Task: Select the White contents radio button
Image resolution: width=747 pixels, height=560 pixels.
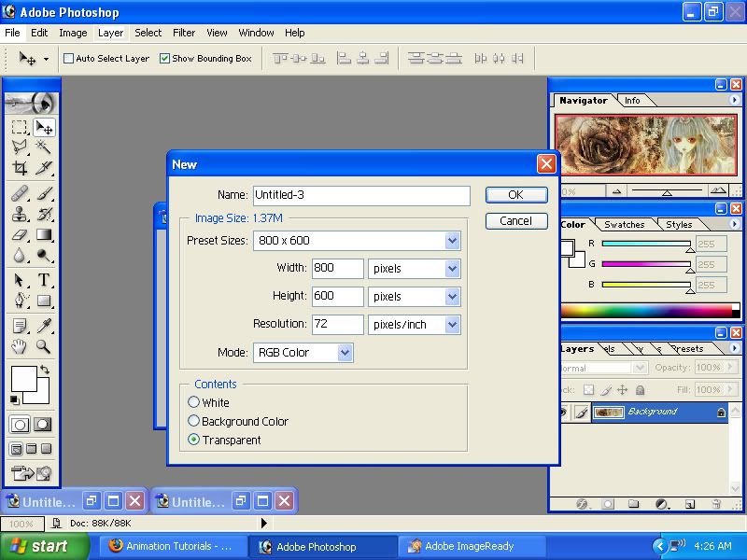Action: [193, 402]
